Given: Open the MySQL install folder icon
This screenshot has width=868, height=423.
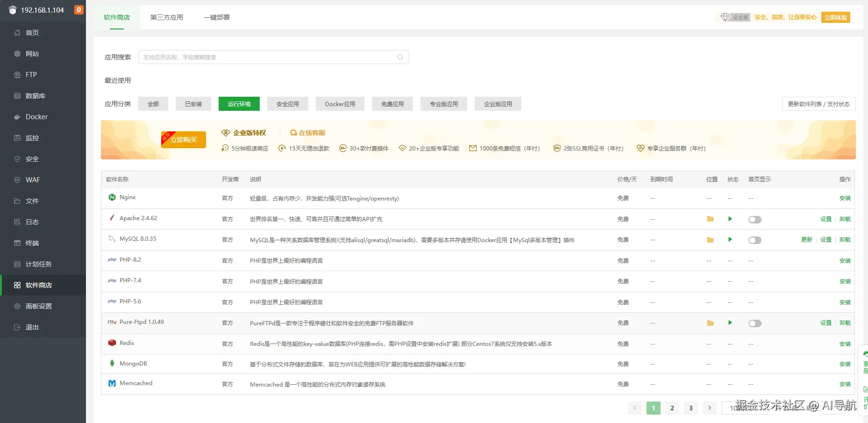Looking at the screenshot, I should pyautogui.click(x=710, y=240).
